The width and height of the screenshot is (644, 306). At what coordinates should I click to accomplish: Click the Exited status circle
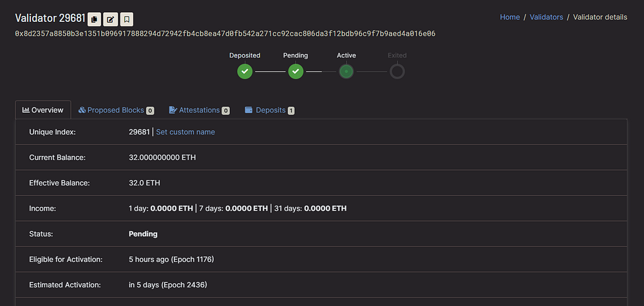click(x=397, y=72)
